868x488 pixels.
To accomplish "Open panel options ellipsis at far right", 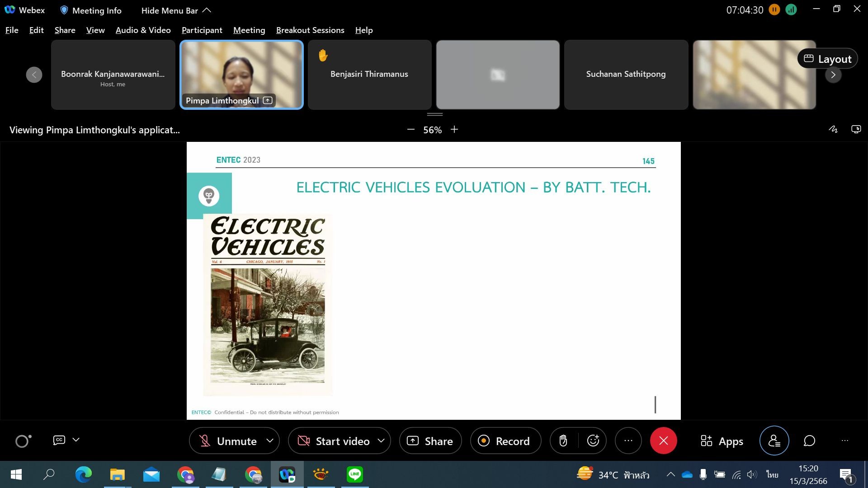I will pos(844,441).
